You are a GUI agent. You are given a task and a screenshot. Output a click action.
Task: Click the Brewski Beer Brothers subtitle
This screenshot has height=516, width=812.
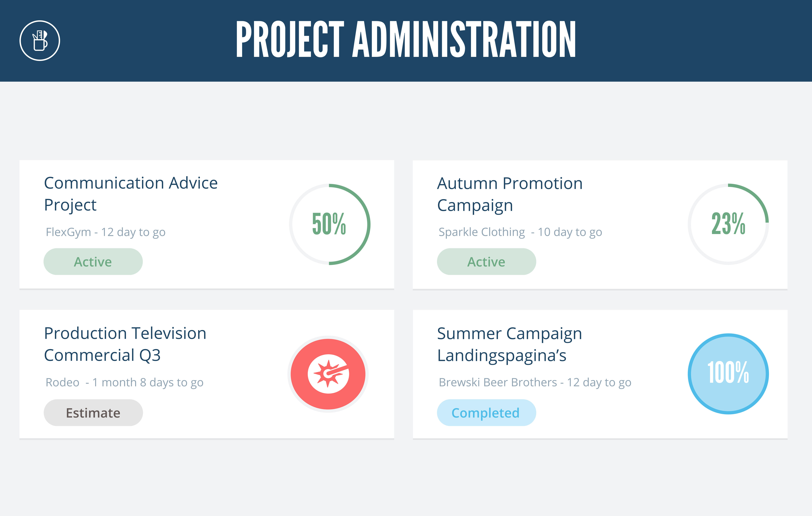[x=497, y=382]
